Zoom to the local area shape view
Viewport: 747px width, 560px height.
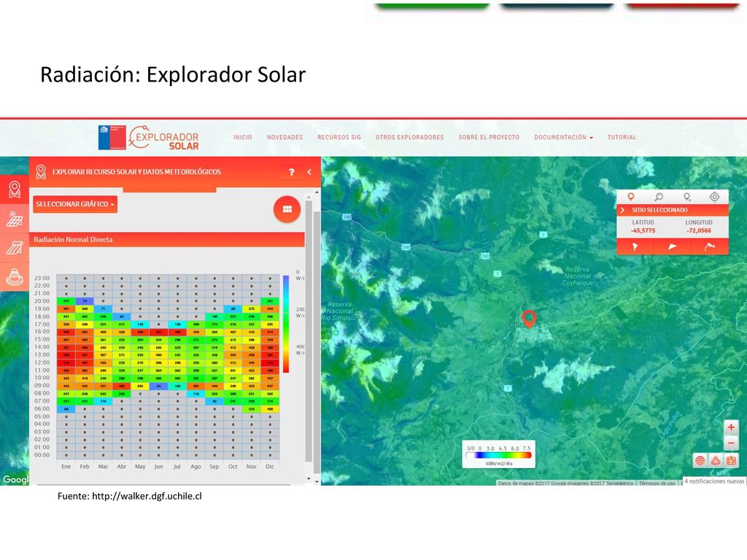click(710, 246)
